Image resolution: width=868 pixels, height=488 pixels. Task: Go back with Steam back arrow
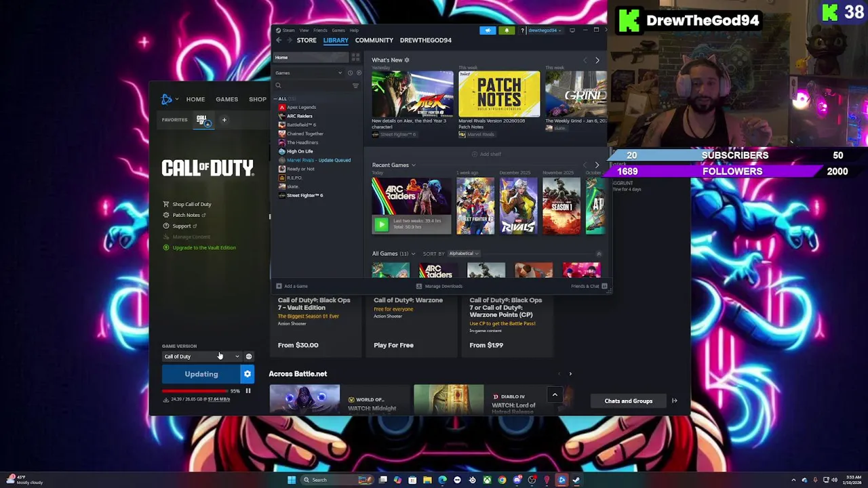tap(278, 41)
